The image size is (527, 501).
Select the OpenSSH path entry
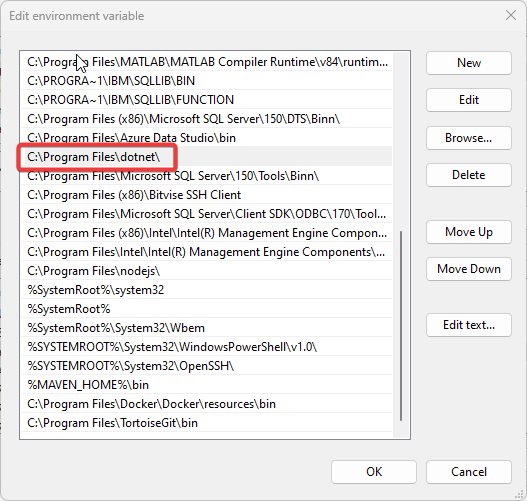(207, 366)
